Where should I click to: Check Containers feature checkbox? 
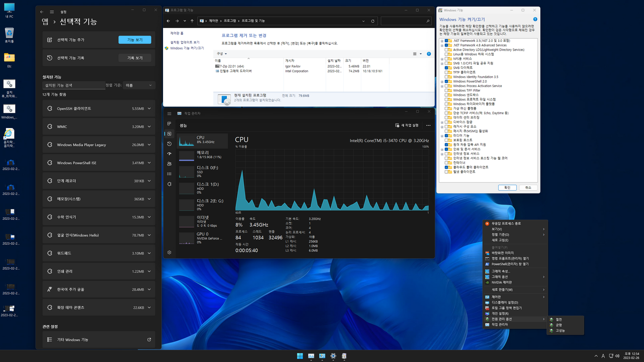point(446,163)
